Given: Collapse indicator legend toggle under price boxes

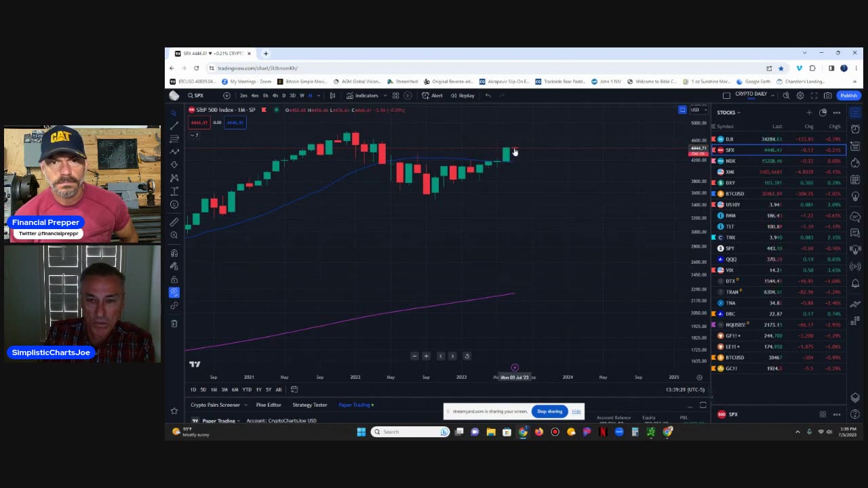Looking at the screenshot, I should (x=193, y=135).
